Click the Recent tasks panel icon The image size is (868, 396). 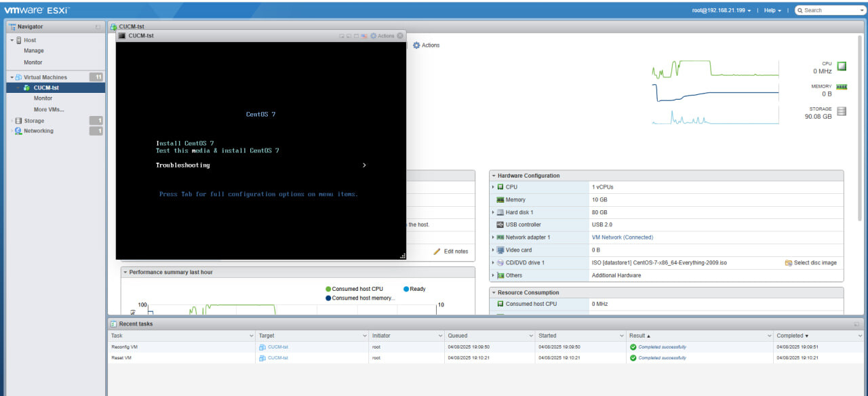pos(114,324)
